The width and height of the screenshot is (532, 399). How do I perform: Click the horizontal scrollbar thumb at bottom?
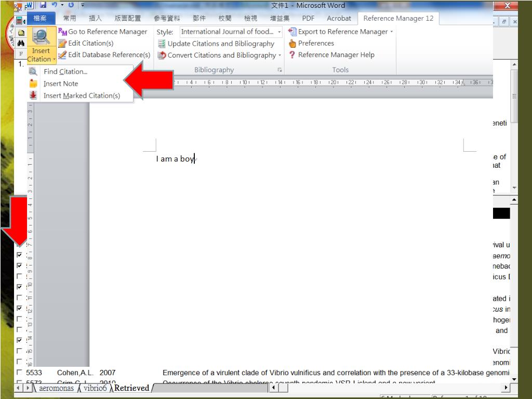tap(284, 388)
